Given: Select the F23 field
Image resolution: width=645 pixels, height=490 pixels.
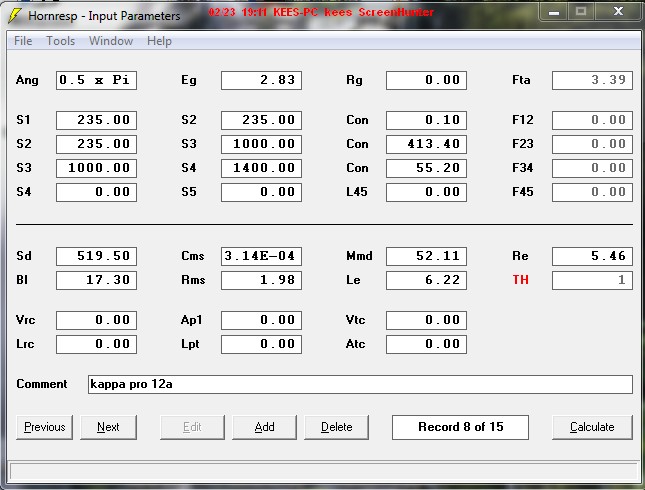Looking at the screenshot, I should pyautogui.click(x=592, y=144).
